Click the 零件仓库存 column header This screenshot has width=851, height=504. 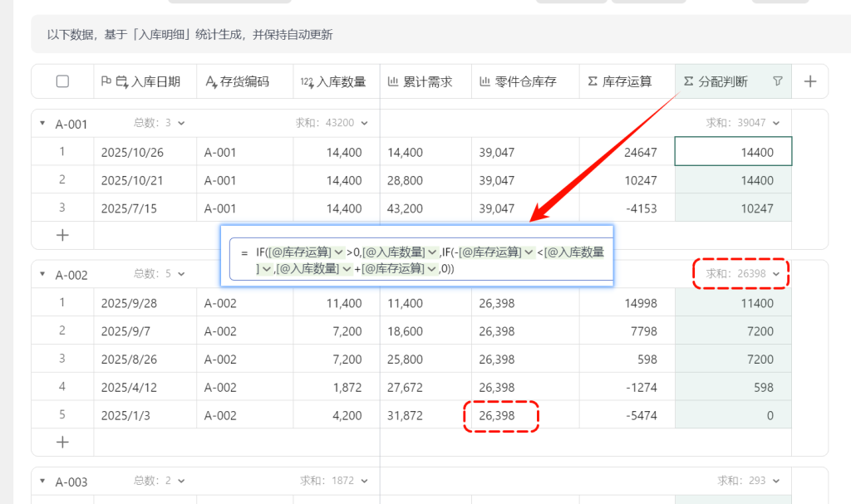[x=525, y=81]
